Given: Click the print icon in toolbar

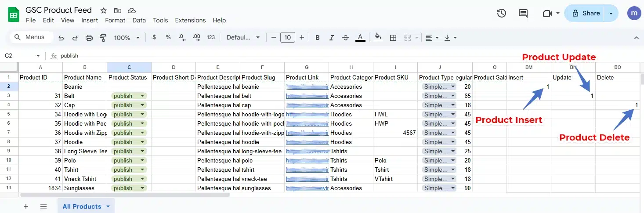Looking at the screenshot, I should [89, 38].
